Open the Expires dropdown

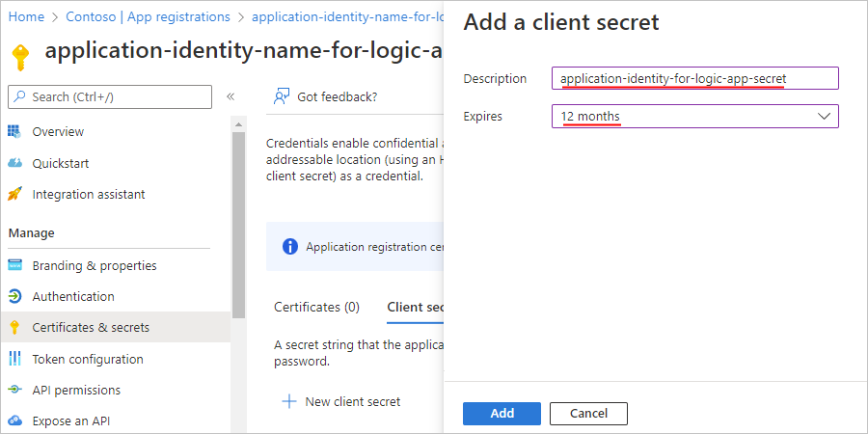click(694, 117)
